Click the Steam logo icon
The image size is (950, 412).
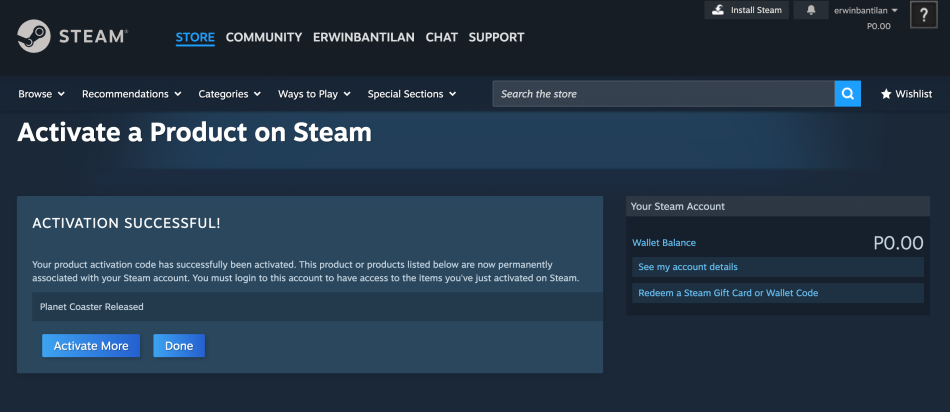36,37
